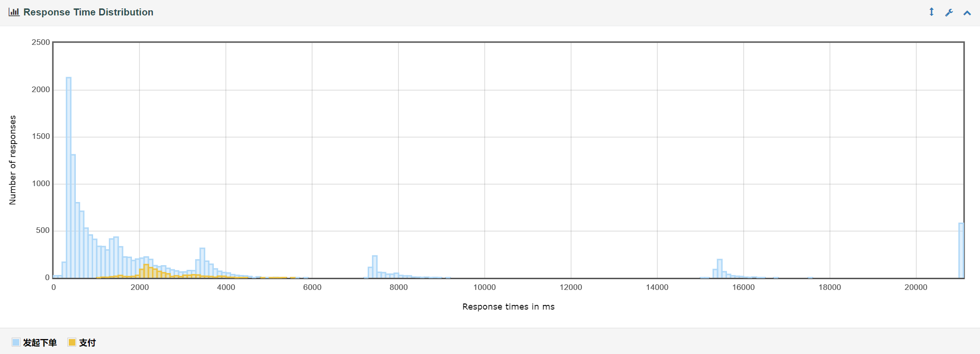980x354 pixels.
Task: Click the blue bar peak near 15500 ms
Action: [719, 269]
